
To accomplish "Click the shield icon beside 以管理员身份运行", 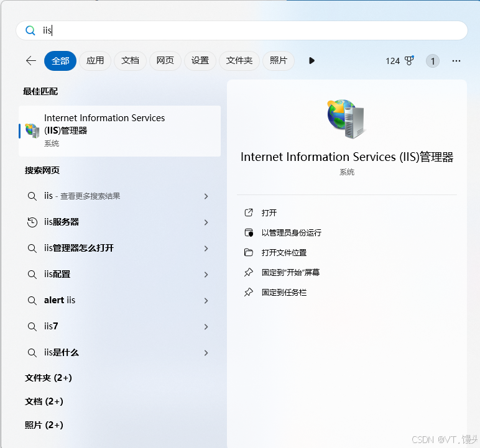I will 249,232.
